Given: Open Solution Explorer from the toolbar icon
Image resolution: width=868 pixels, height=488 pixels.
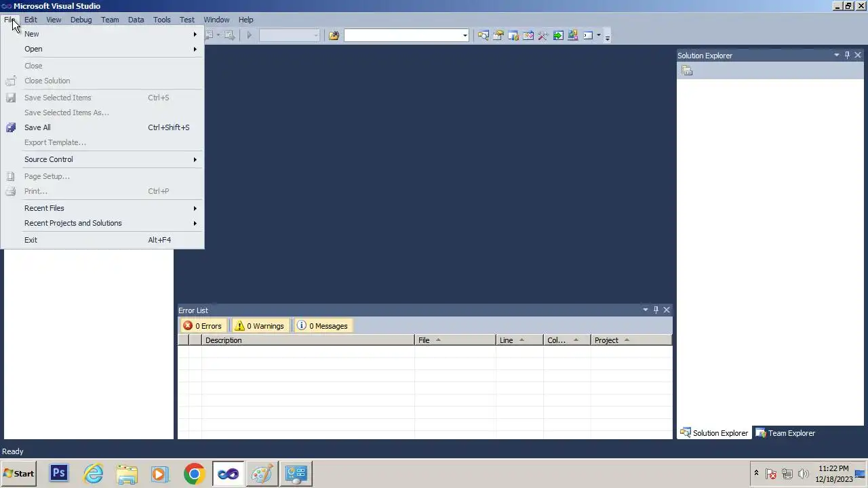Looking at the screenshot, I should tap(483, 35).
